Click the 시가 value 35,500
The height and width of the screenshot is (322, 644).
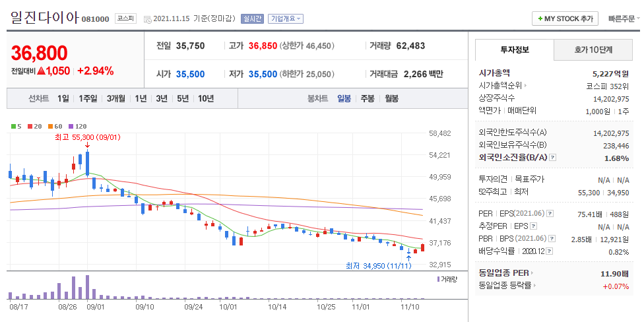(190, 75)
